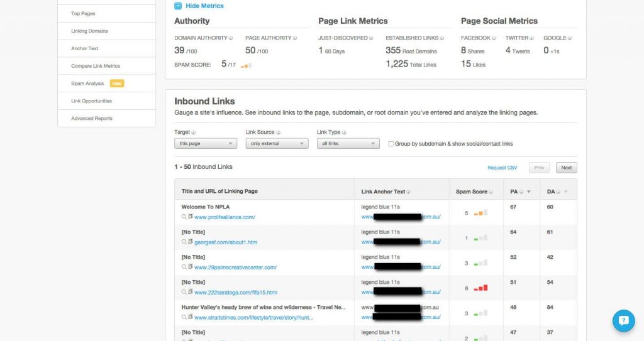Open www.222saratoga.com/fifa15.html link
This screenshot has width=644, height=341.
pyautogui.click(x=236, y=292)
